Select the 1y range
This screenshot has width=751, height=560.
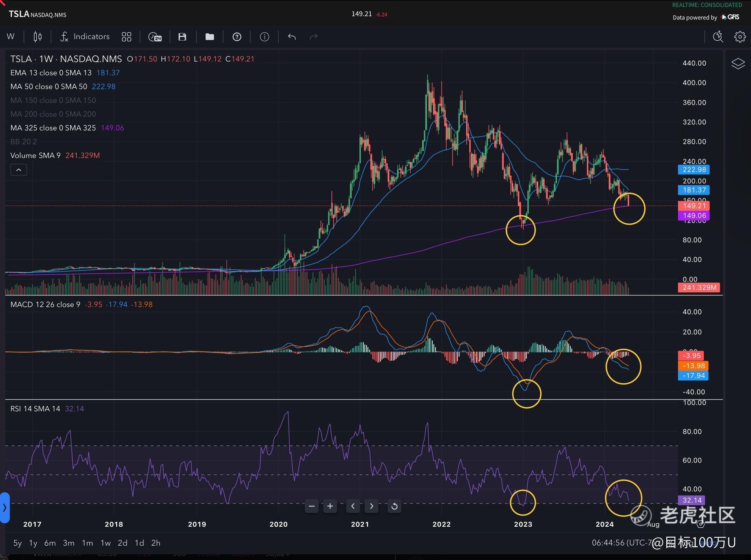pos(33,543)
